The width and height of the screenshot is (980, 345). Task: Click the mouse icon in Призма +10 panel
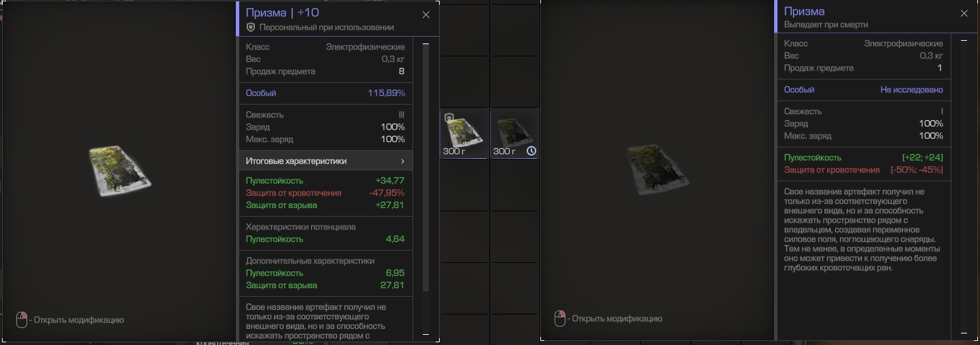[x=22, y=320]
